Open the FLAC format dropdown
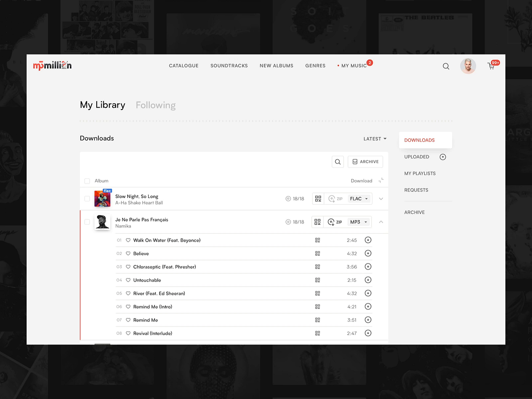The image size is (532, 399). (x=358, y=199)
